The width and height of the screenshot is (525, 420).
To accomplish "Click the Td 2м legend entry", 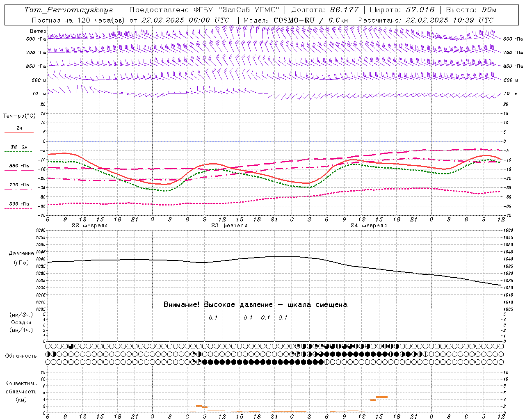I will coord(19,147).
